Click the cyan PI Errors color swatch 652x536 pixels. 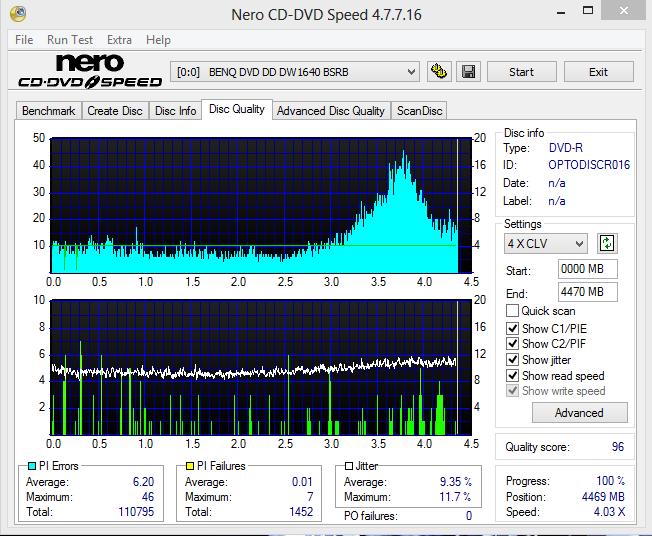32,466
